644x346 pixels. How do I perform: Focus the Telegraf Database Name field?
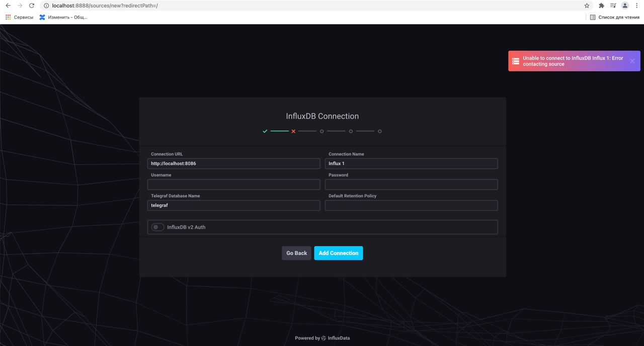click(x=233, y=205)
